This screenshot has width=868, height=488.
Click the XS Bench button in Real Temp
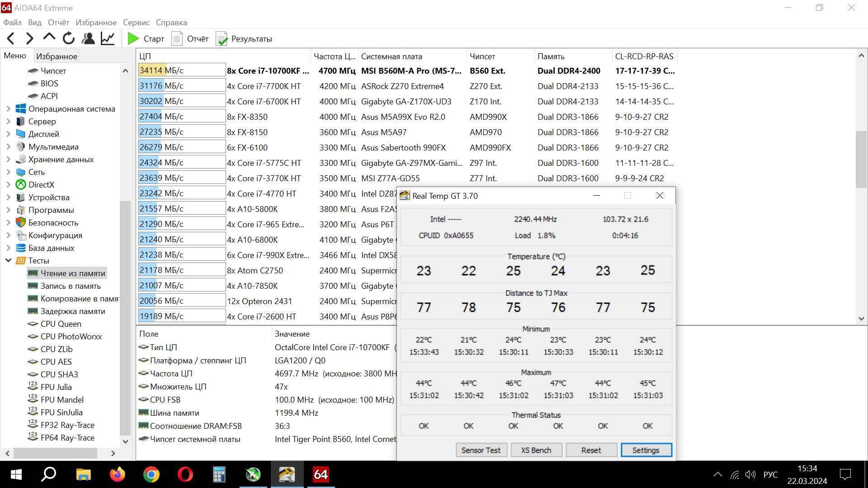tap(536, 450)
